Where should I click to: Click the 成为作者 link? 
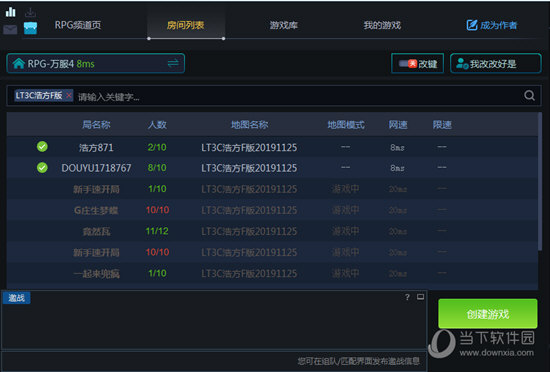[x=498, y=25]
